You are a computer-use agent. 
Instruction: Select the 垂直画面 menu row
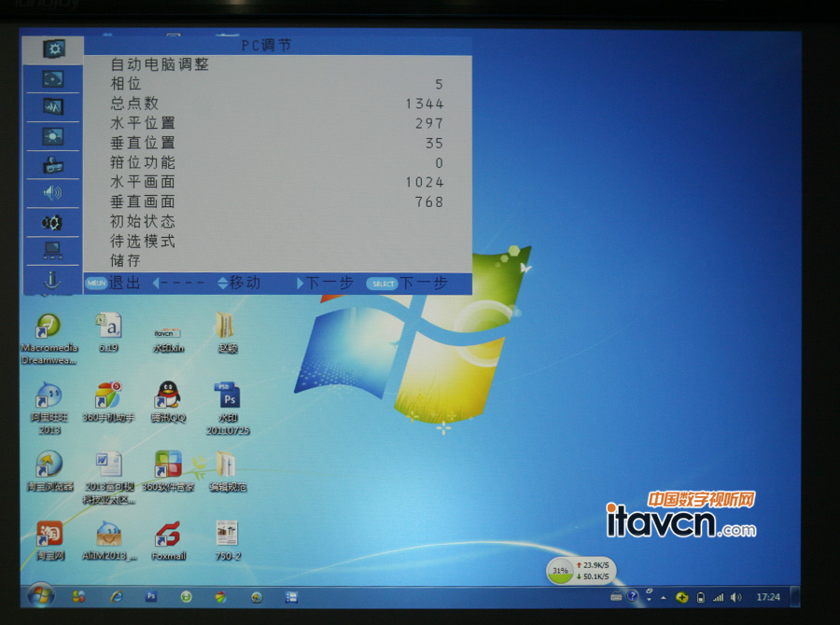pyautogui.click(x=278, y=201)
